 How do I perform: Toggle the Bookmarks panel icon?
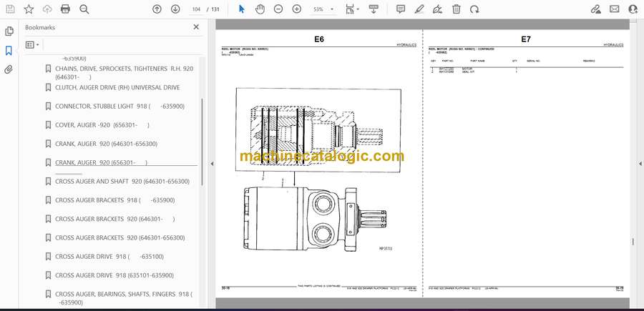click(x=9, y=51)
